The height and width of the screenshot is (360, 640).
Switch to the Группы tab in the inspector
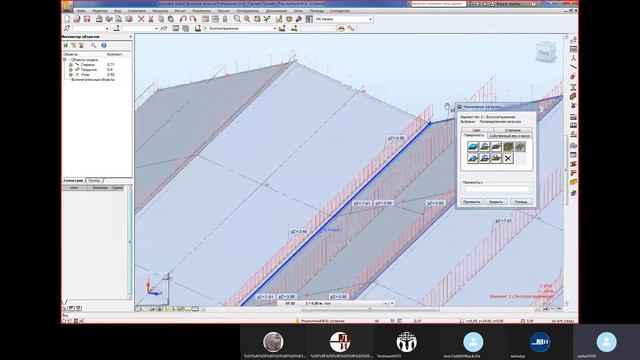(94, 180)
